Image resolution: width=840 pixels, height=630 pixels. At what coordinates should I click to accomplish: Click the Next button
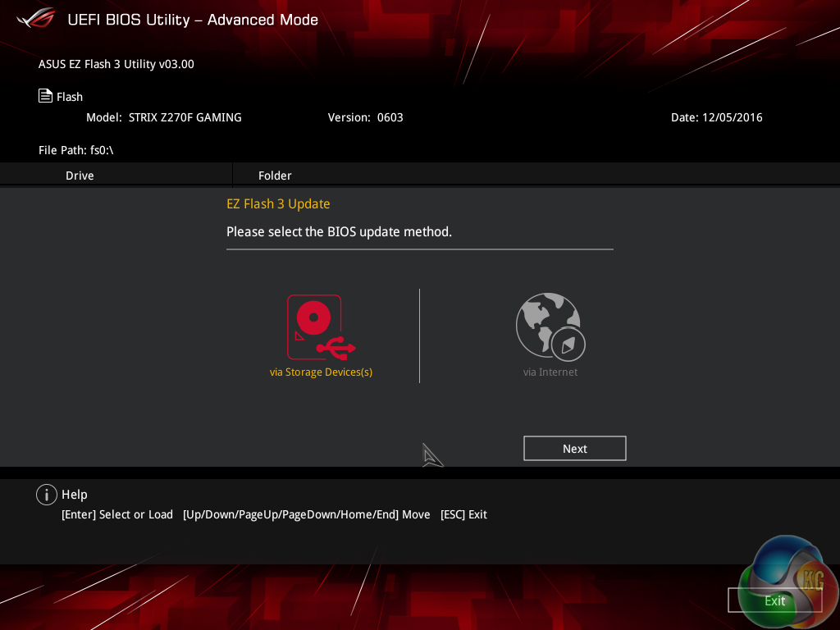[x=575, y=449]
